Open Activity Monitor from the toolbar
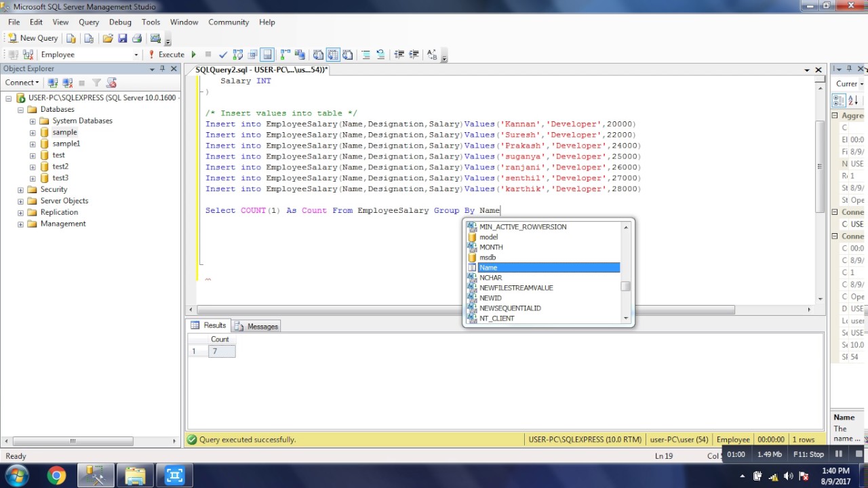The width and height of the screenshot is (868, 488). tap(155, 38)
